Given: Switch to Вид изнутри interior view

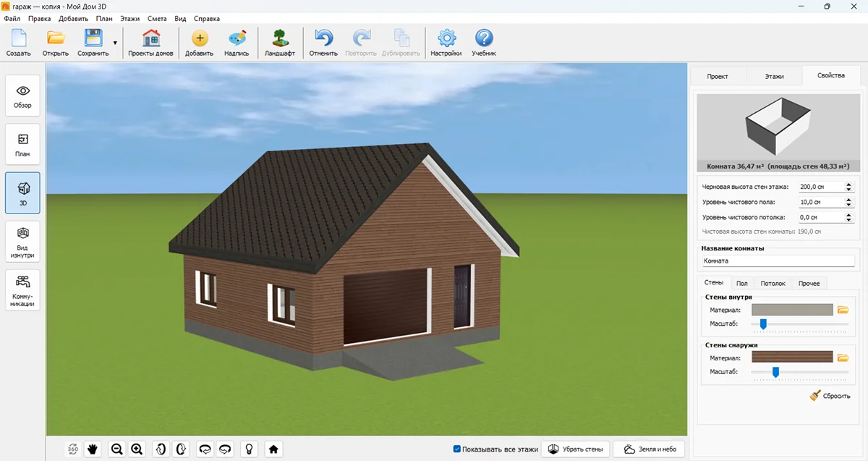Looking at the screenshot, I should (22, 242).
